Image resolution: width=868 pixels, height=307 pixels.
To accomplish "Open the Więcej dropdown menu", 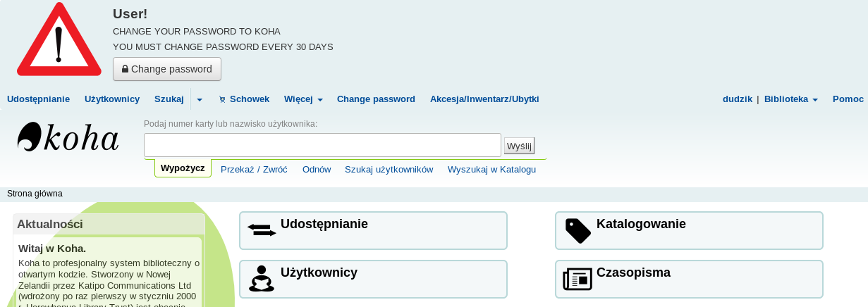I will tap(303, 99).
